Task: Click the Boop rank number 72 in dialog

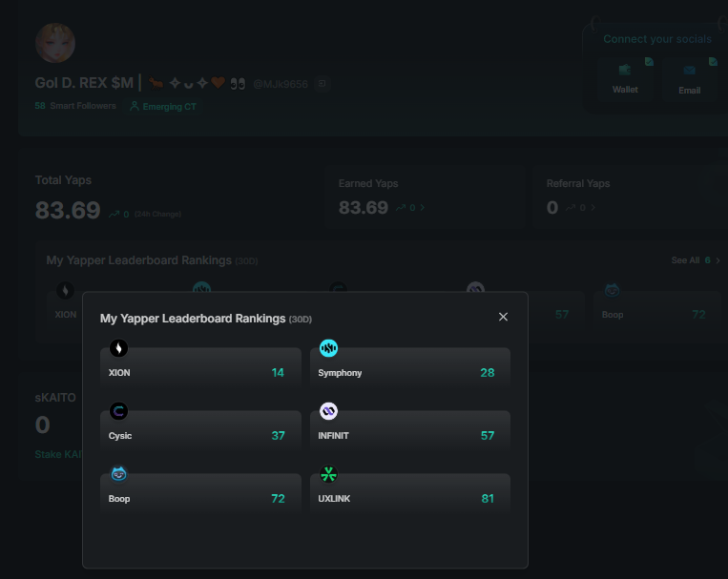Action: [x=278, y=498]
